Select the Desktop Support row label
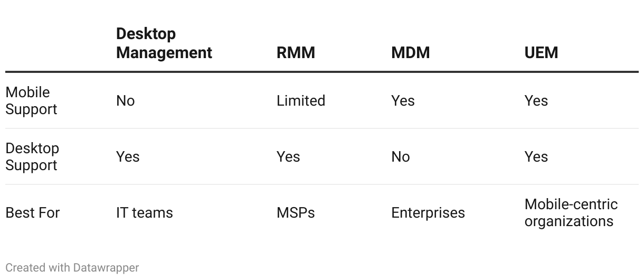Viewport: 644px width, 280px height. 32,156
